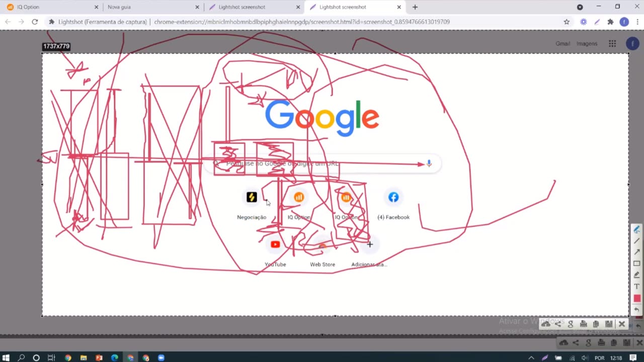Reload the current page
This screenshot has height=362, width=644.
tap(35, 22)
